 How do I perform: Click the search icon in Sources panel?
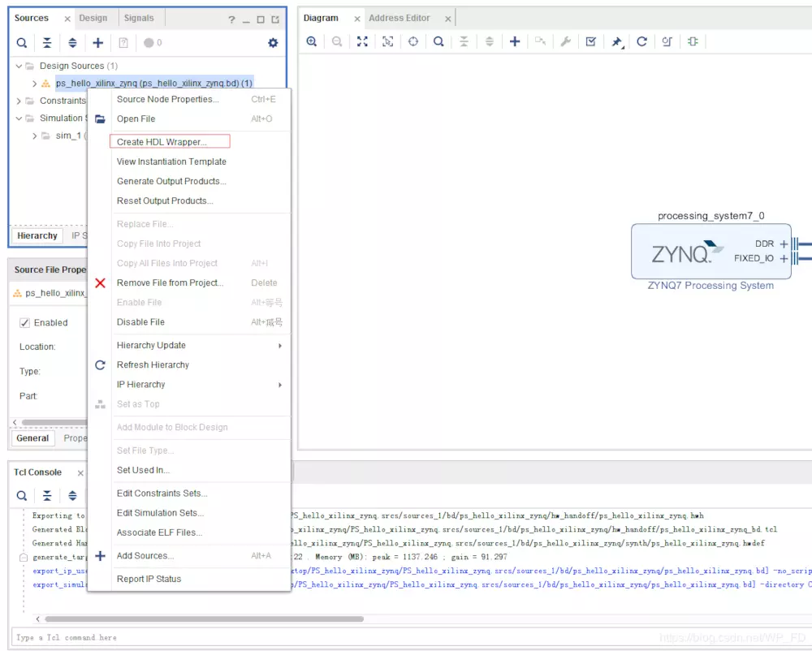coord(22,43)
